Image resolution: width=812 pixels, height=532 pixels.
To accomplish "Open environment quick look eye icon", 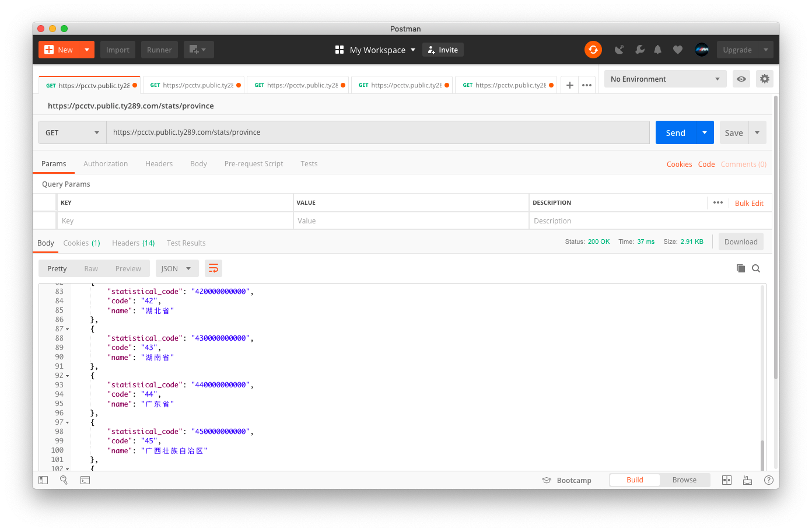I will point(741,79).
